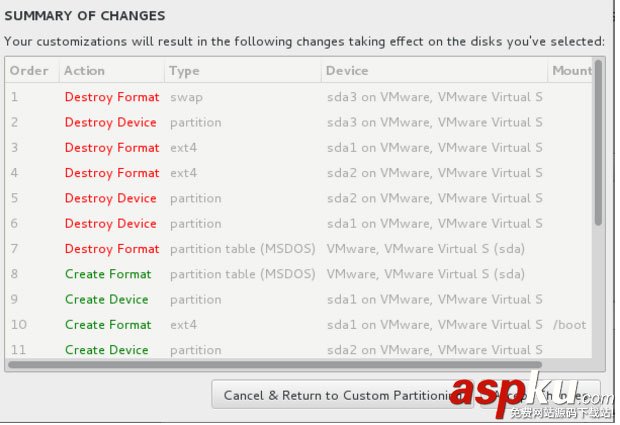
Task: Select the Device column header
Action: 347,71
